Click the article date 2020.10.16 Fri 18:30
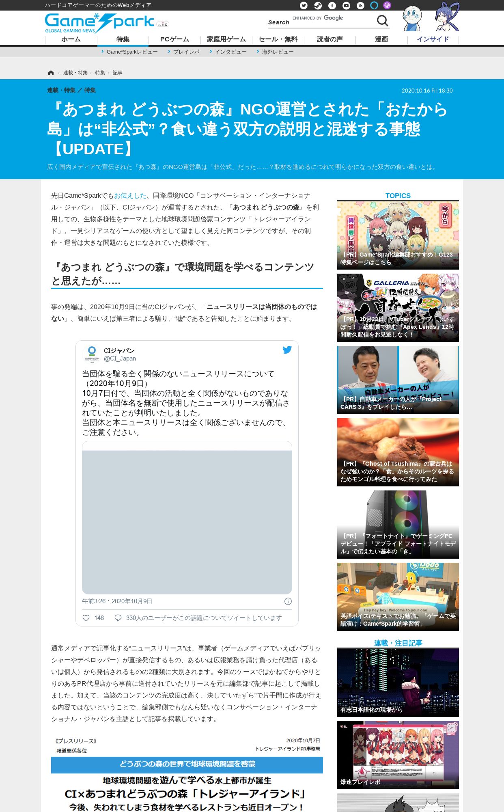 [x=427, y=91]
